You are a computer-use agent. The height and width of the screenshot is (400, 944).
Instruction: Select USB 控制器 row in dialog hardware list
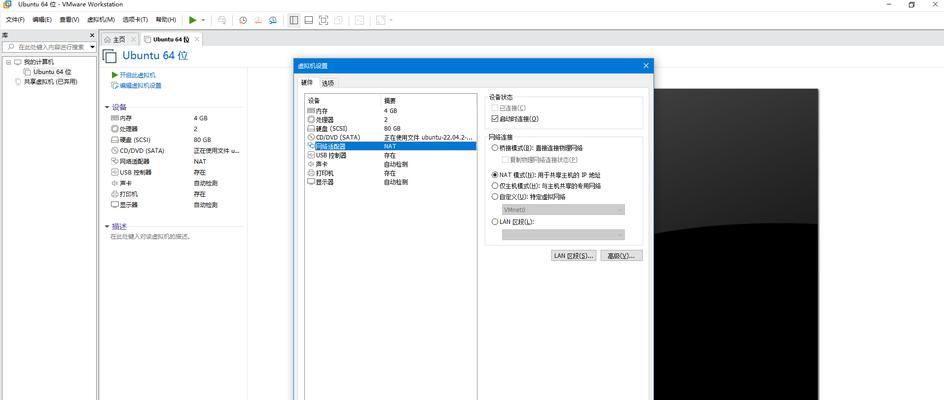391,155
